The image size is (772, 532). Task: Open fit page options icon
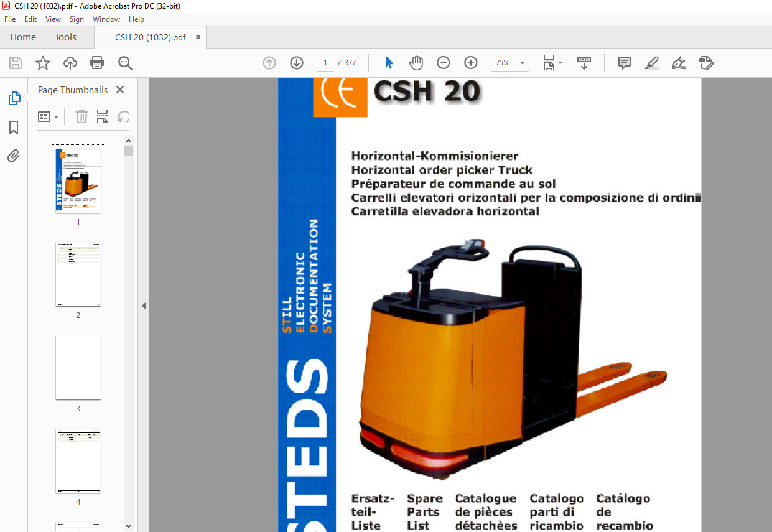point(552,63)
